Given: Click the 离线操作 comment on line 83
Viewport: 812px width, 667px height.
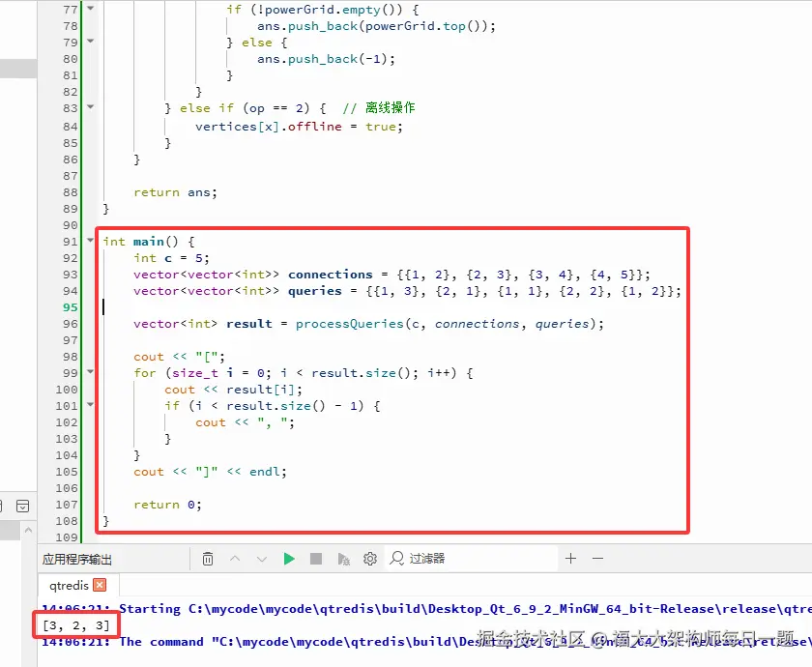Looking at the screenshot, I should click(390, 107).
